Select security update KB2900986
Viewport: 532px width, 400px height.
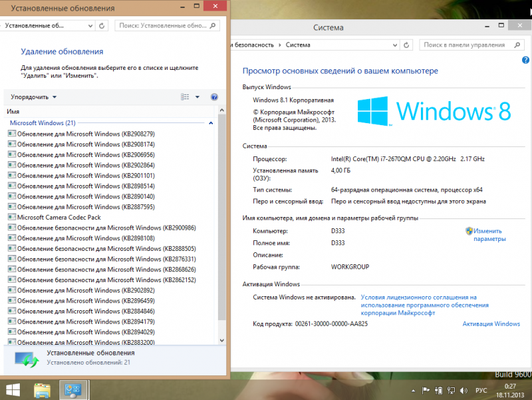click(x=102, y=228)
